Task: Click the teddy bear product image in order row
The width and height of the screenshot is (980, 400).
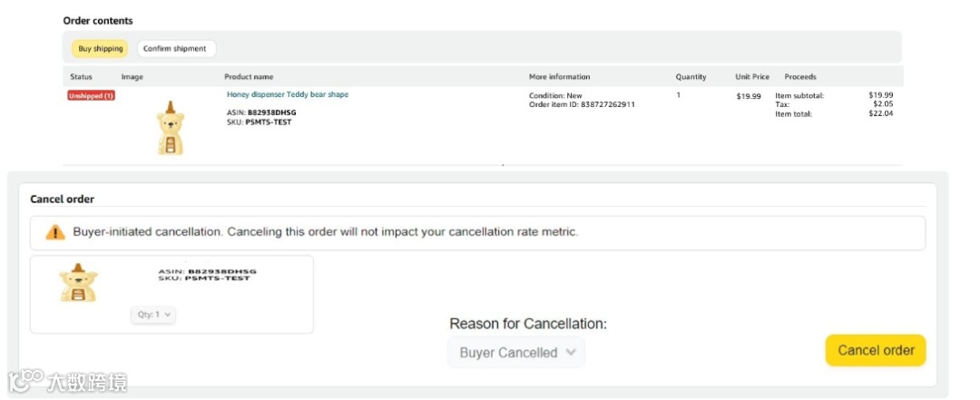Action: [x=171, y=128]
